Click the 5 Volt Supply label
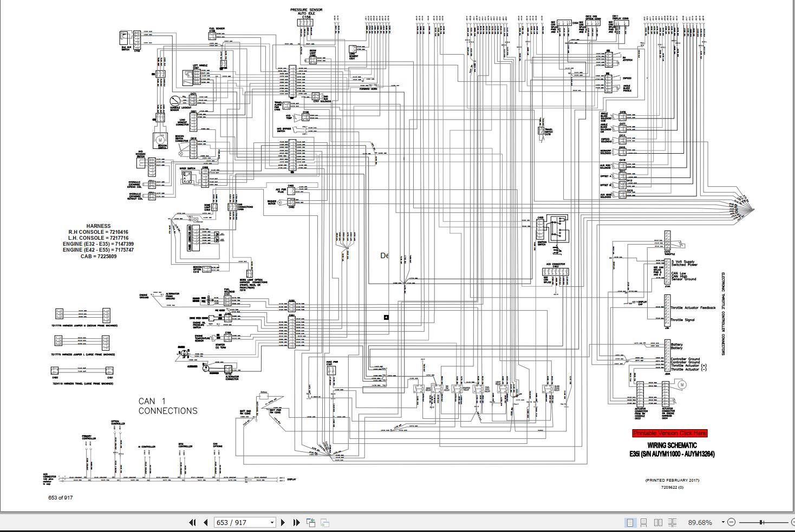This screenshot has height=532, width=795. point(683,261)
